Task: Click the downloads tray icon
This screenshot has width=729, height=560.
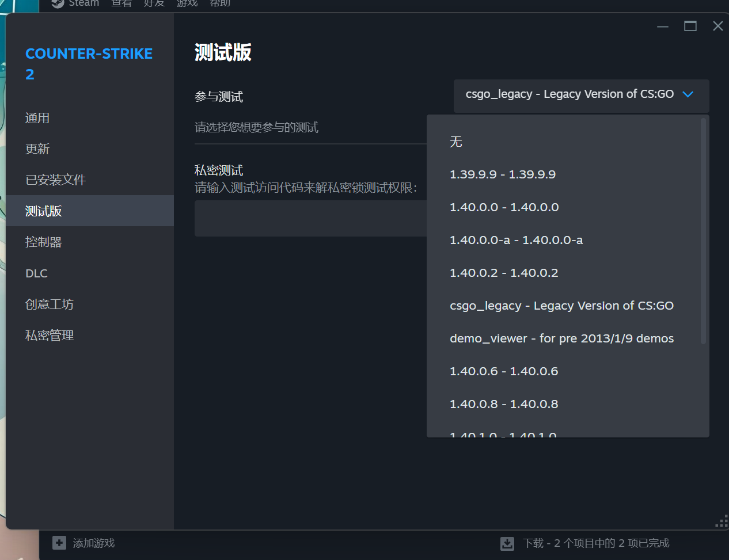Action: (507, 543)
